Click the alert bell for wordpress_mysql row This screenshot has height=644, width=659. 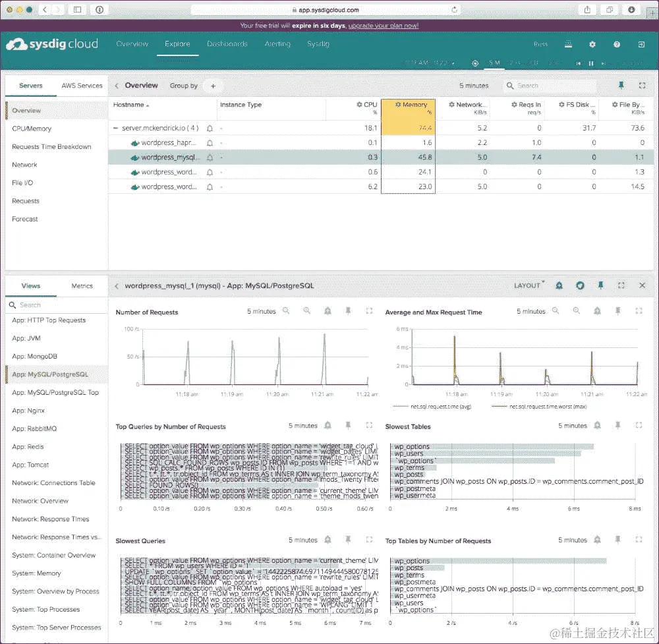coord(210,158)
